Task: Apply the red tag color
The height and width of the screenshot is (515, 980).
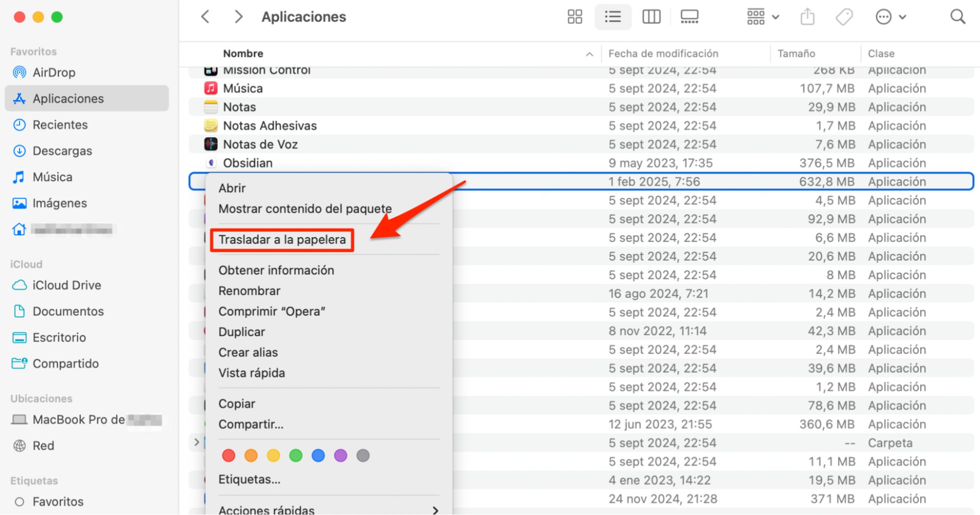Action: 228,456
